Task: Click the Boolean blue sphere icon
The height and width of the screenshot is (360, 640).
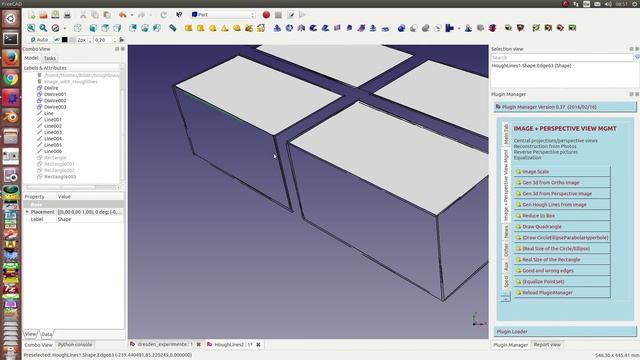Action: pyautogui.click(x=402, y=28)
